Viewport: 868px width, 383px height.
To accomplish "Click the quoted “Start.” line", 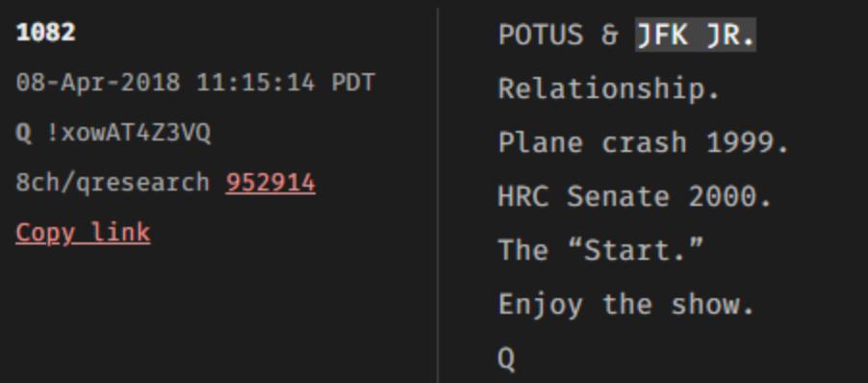I will point(601,250).
